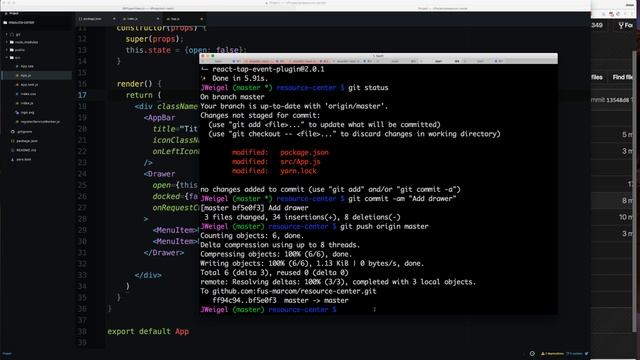Click the Fork button in browser window
Screen dimensions: 640x360
(x=626, y=25)
